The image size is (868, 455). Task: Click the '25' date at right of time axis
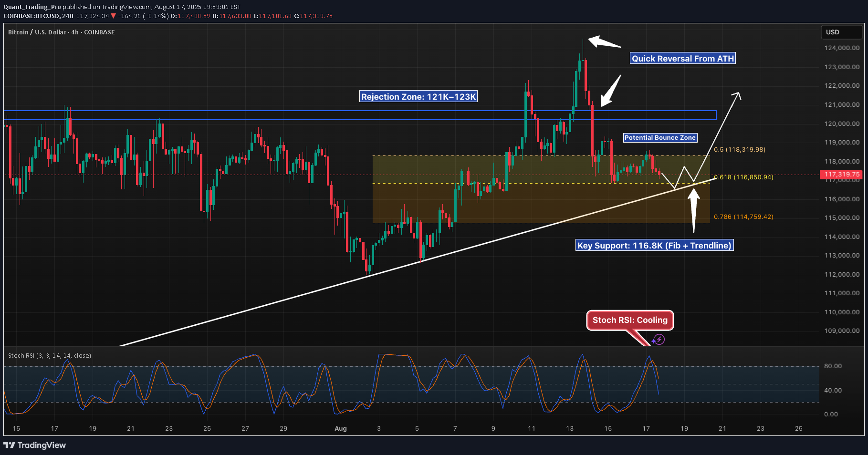click(x=799, y=428)
